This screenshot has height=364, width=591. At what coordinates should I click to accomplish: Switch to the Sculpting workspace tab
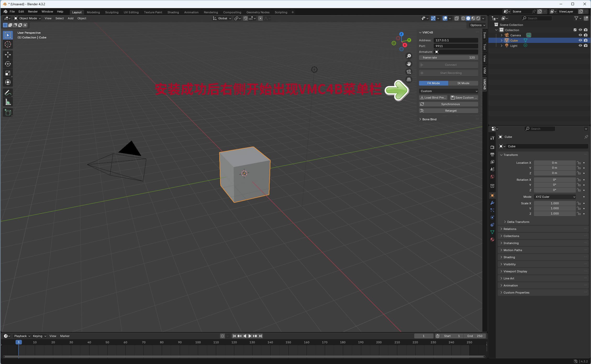coord(112,12)
